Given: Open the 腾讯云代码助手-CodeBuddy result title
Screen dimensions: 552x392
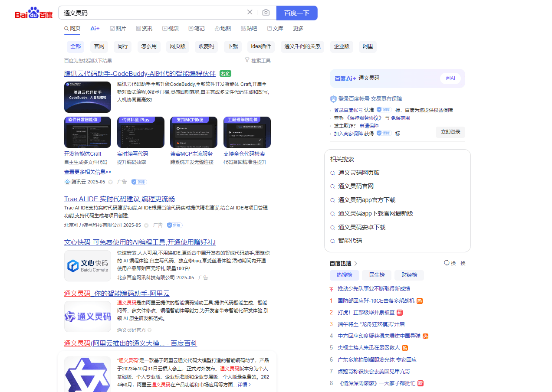Looking at the screenshot, I should 140,74.
